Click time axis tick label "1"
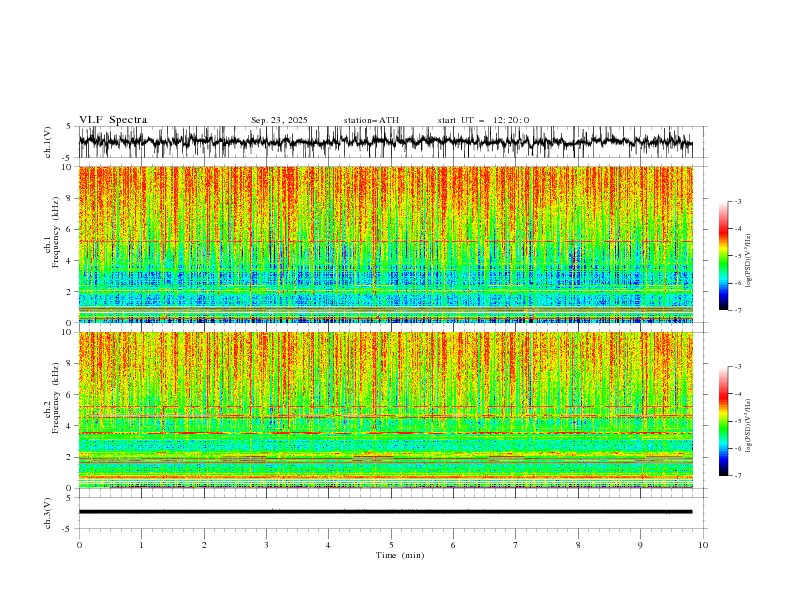Screen dimensions: 792x612 point(141,545)
